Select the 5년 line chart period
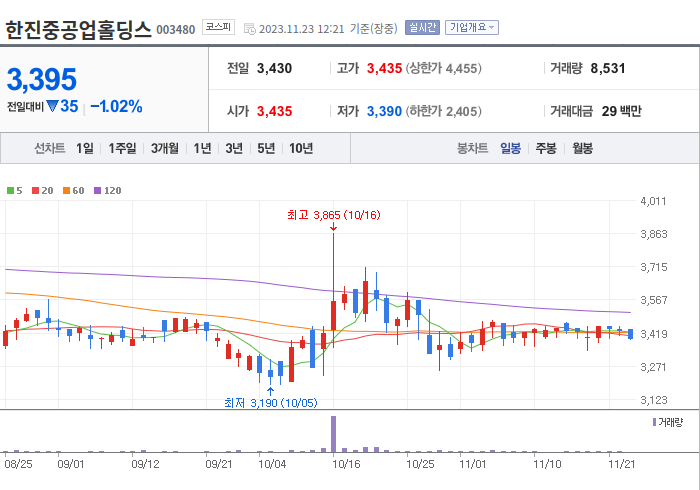The image size is (700, 490). (x=266, y=148)
